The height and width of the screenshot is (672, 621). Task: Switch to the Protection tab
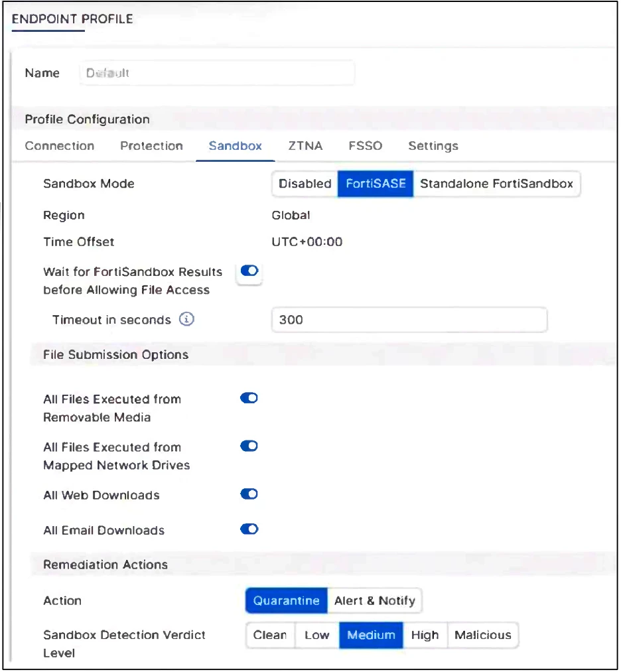(x=151, y=146)
